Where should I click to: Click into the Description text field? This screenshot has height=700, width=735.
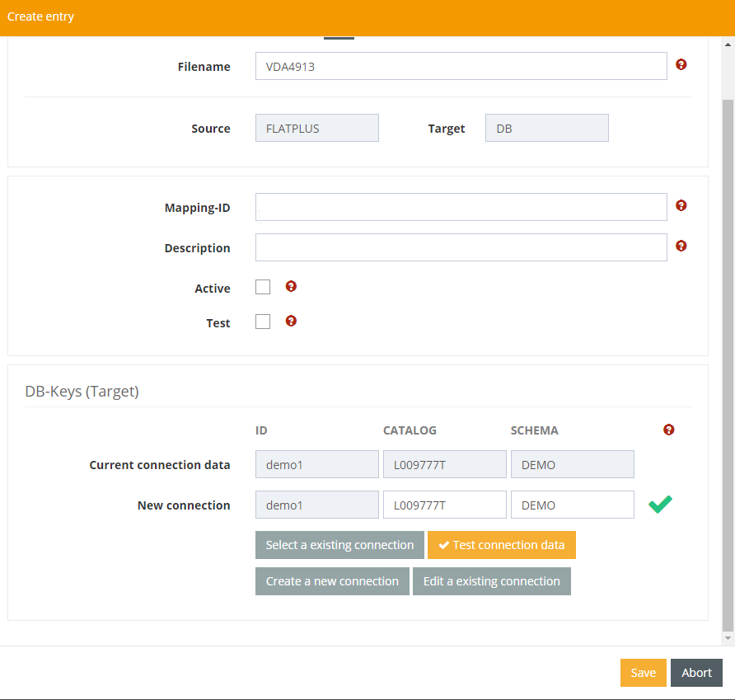coord(461,247)
